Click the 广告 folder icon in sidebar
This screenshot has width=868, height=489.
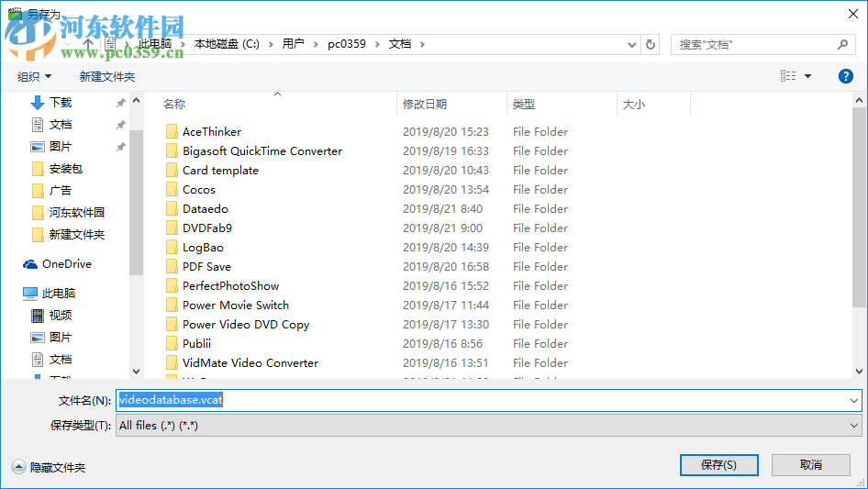tap(38, 191)
